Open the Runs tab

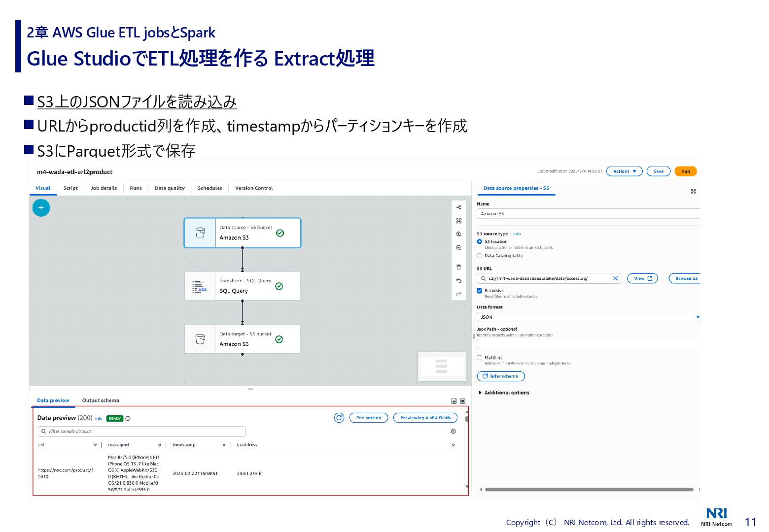pyautogui.click(x=136, y=188)
